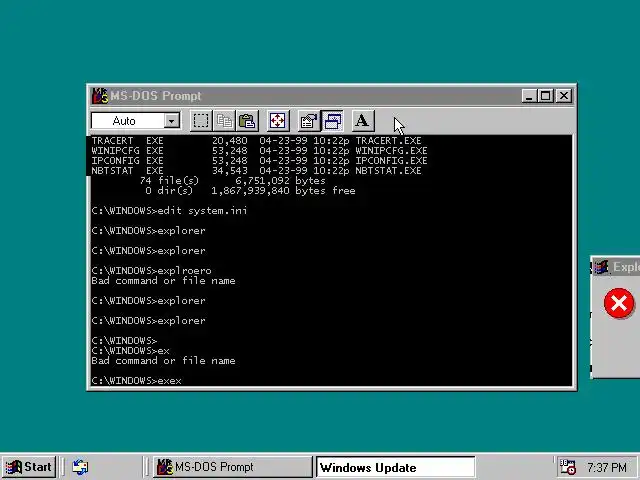Viewport: 640px width, 480px height.
Task: Open the font size Auto dropdown arrow
Action: pos(172,121)
